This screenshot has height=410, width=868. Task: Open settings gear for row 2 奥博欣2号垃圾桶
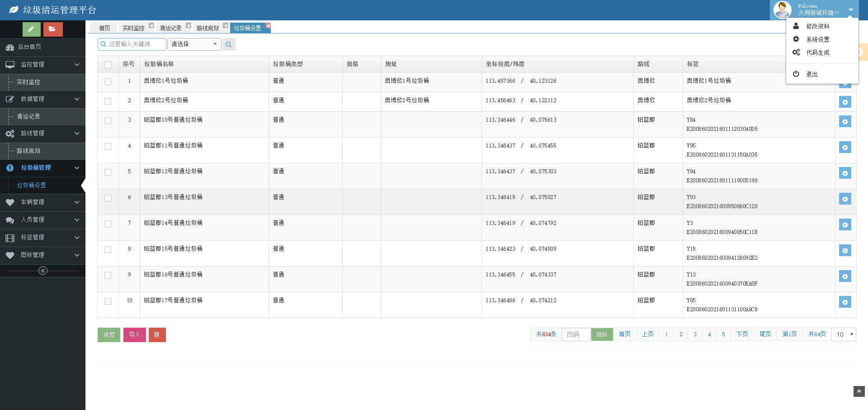[x=845, y=102]
